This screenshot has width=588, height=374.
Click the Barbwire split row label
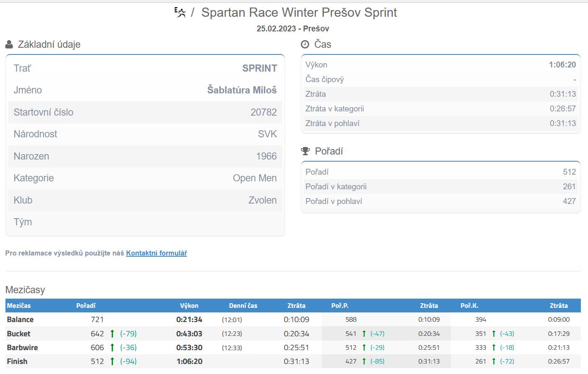22,348
